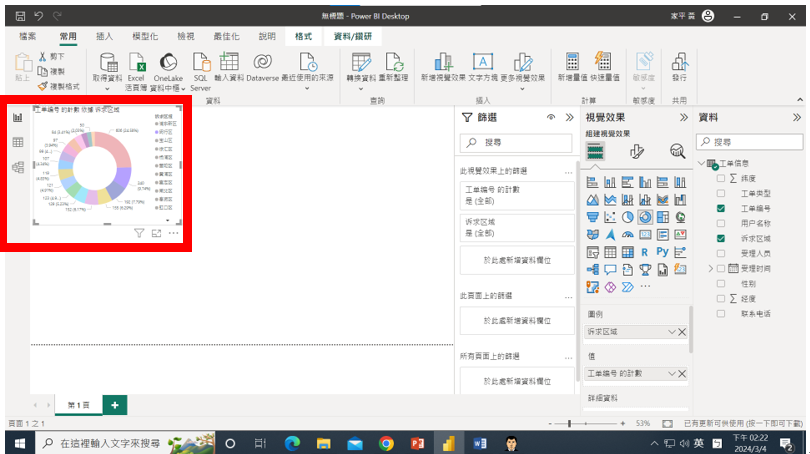Expand the 受理时间 date hierarchy
810x454 pixels.
(x=710, y=269)
